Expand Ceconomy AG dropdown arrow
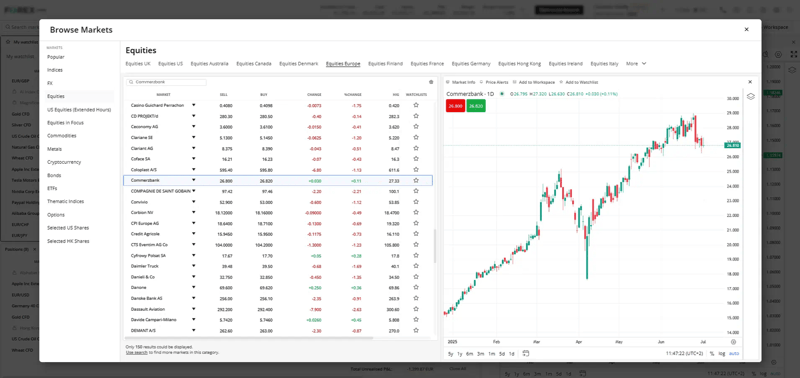Screen dimensions: 800x378 (193, 127)
